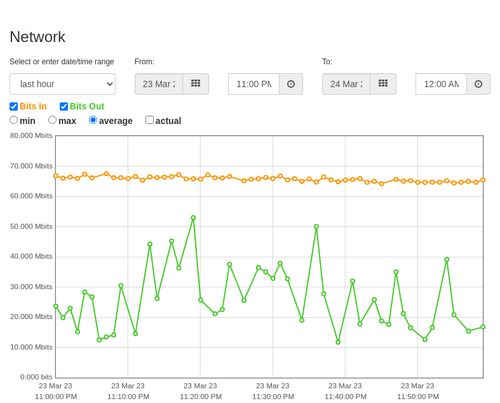
Task: Click the 80.000 Mbits axis label
Action: click(x=31, y=136)
